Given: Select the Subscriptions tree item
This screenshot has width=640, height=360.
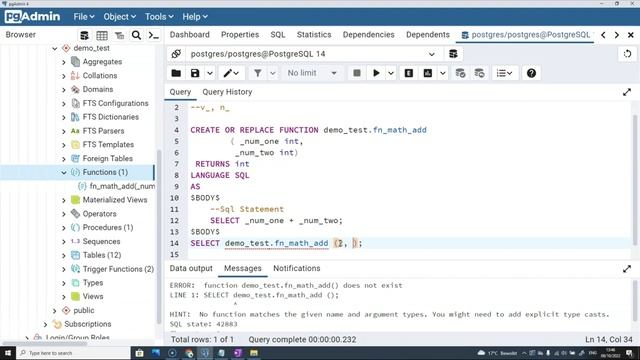Looking at the screenshot, I should 87,324.
